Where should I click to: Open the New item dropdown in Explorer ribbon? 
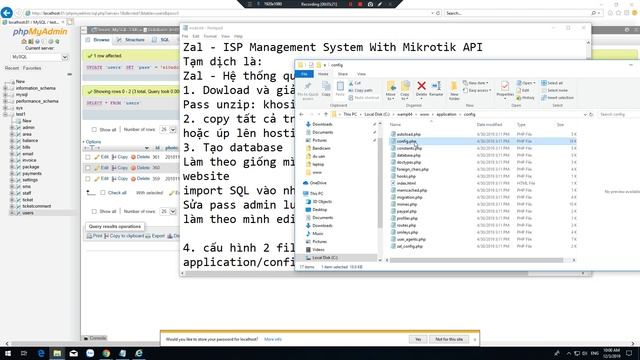(476, 83)
